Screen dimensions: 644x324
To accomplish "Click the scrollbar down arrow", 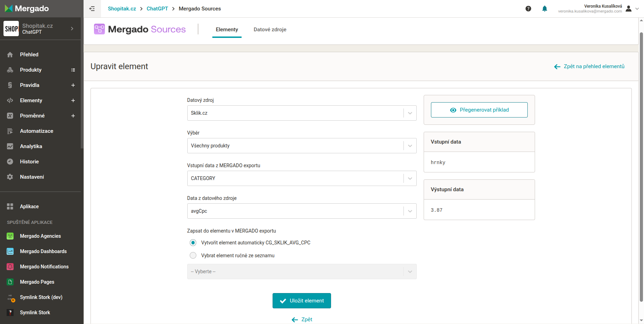I will [x=641, y=321].
